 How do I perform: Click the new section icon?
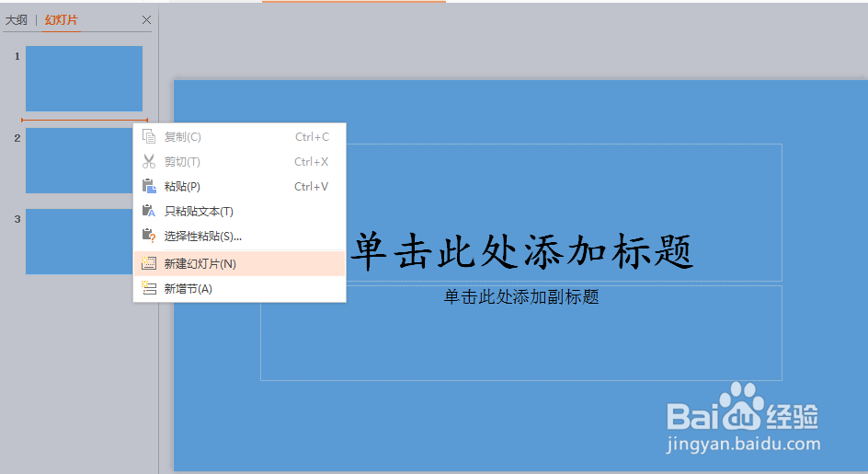point(149,288)
